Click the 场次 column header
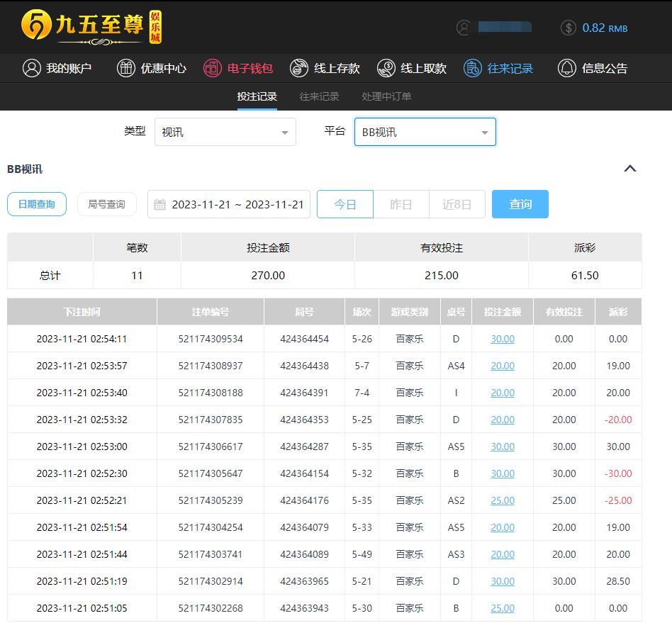 click(x=362, y=312)
